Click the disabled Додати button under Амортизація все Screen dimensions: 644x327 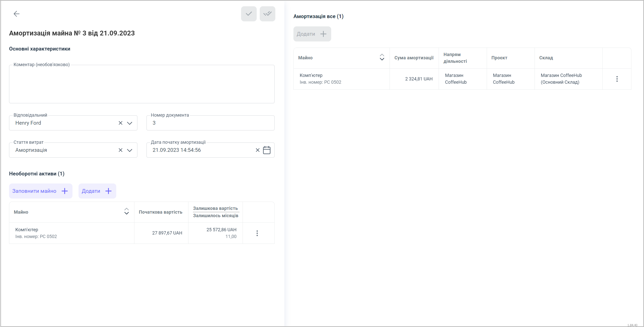click(x=312, y=34)
